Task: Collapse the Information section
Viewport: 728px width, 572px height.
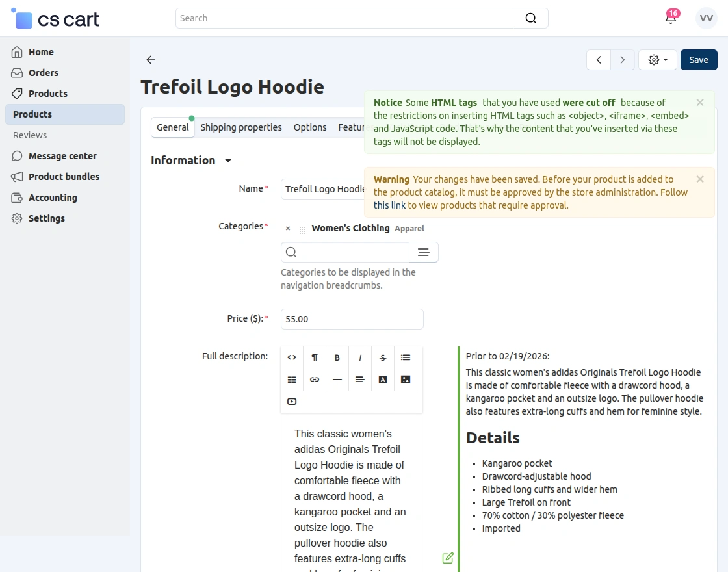Action: [227, 161]
